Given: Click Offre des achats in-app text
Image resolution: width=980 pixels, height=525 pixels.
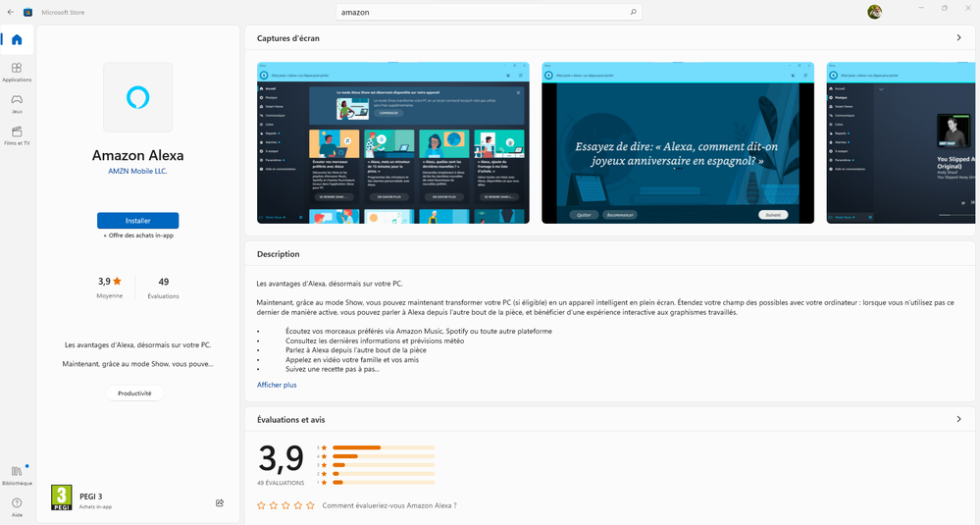Looking at the screenshot, I should click(138, 236).
